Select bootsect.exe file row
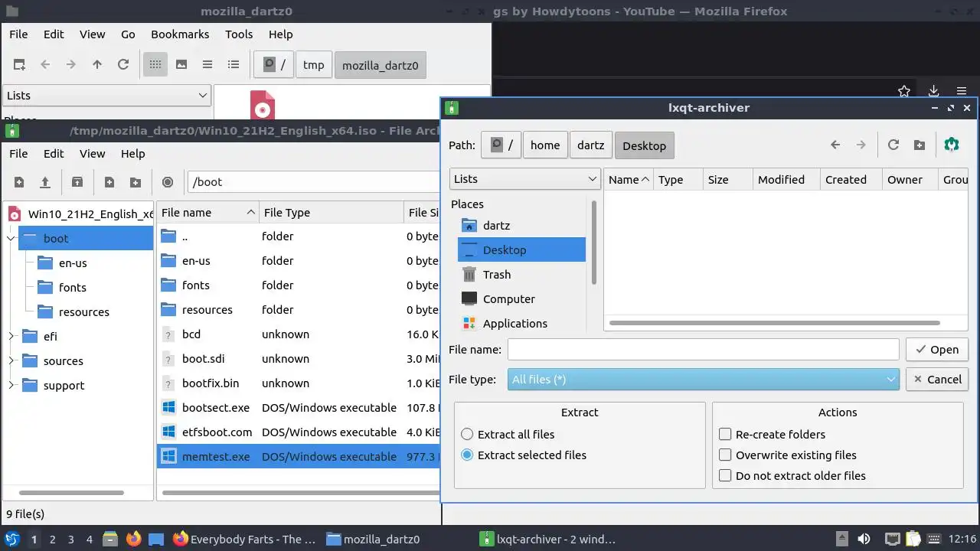Viewport: 980px width, 551px height. (299, 408)
